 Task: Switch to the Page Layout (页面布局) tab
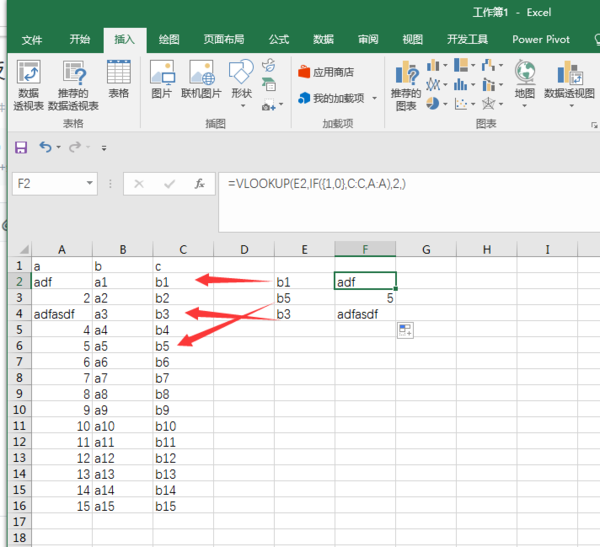(x=224, y=39)
